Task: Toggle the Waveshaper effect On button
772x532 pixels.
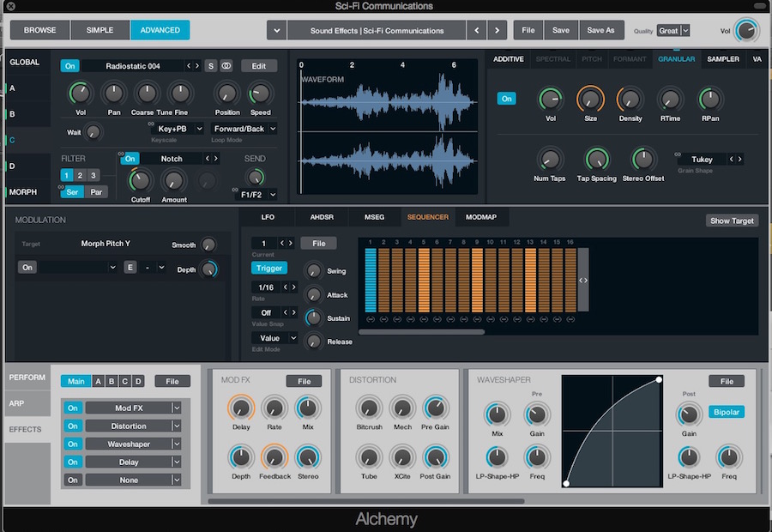Action: tap(72, 444)
